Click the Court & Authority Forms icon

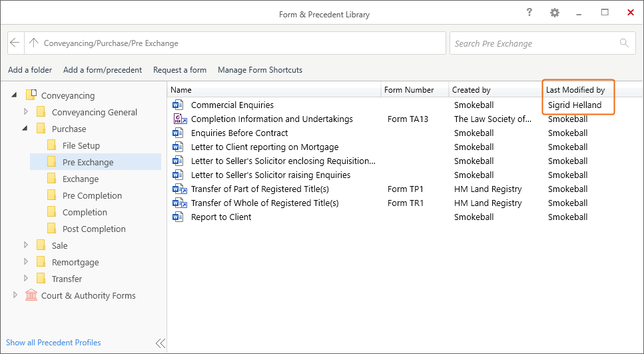31,295
